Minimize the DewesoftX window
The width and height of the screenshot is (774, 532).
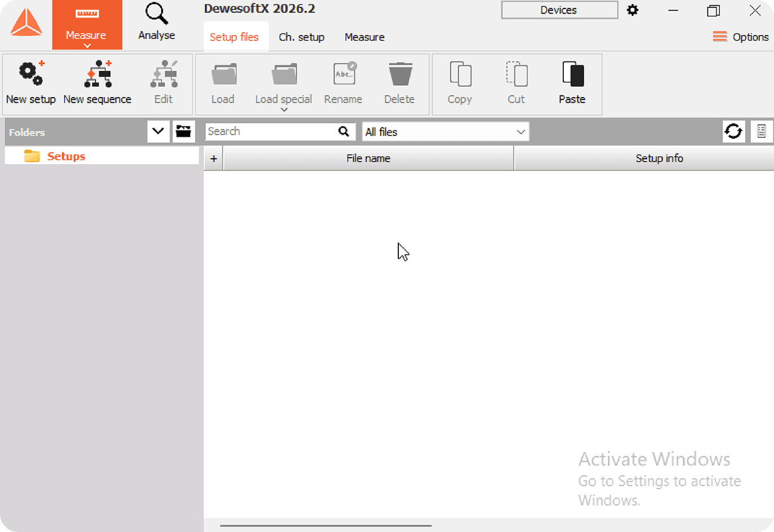(x=673, y=10)
